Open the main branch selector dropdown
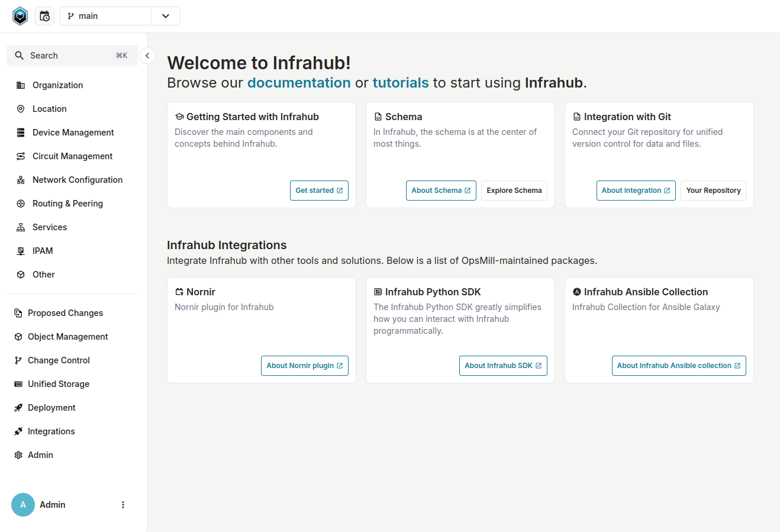The width and height of the screenshot is (780, 532). pyautogui.click(x=165, y=16)
